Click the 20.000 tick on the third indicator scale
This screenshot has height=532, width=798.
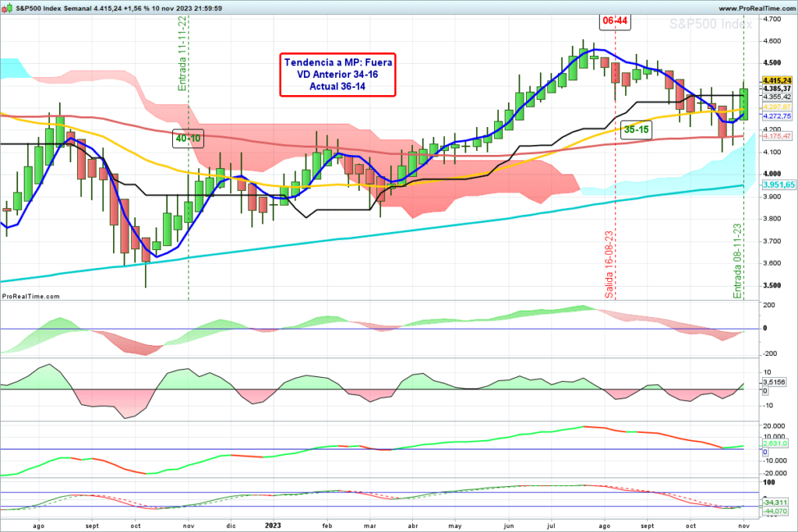(x=774, y=426)
